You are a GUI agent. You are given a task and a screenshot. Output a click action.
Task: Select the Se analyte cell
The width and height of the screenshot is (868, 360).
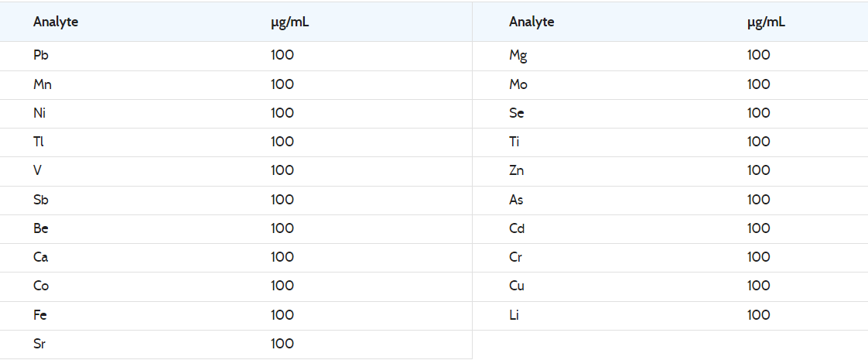coord(517,113)
